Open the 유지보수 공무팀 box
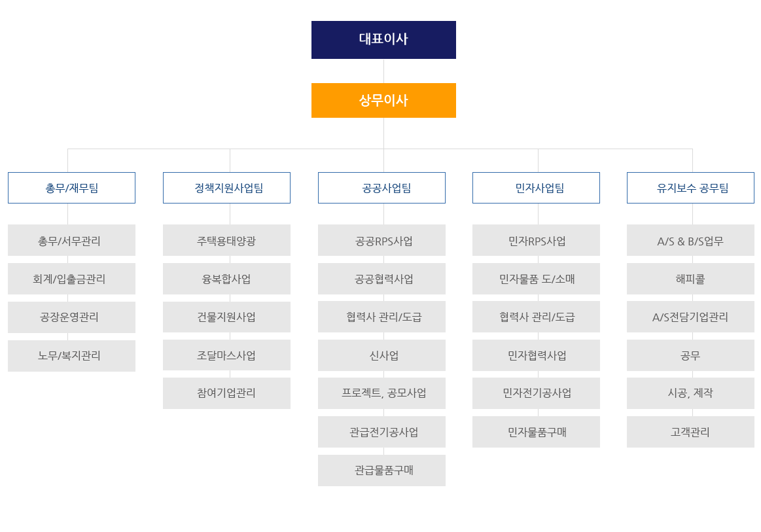 690,188
